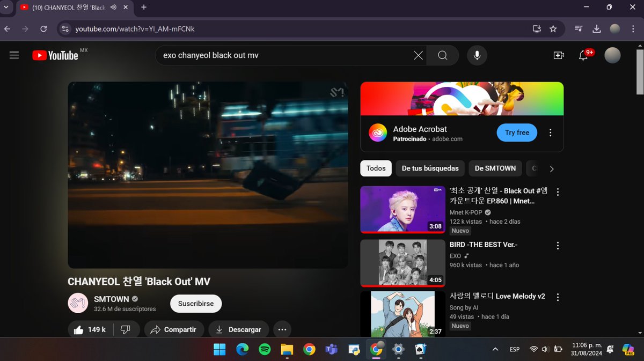Select the Todos filter chip
The image size is (644, 361).
tap(376, 168)
